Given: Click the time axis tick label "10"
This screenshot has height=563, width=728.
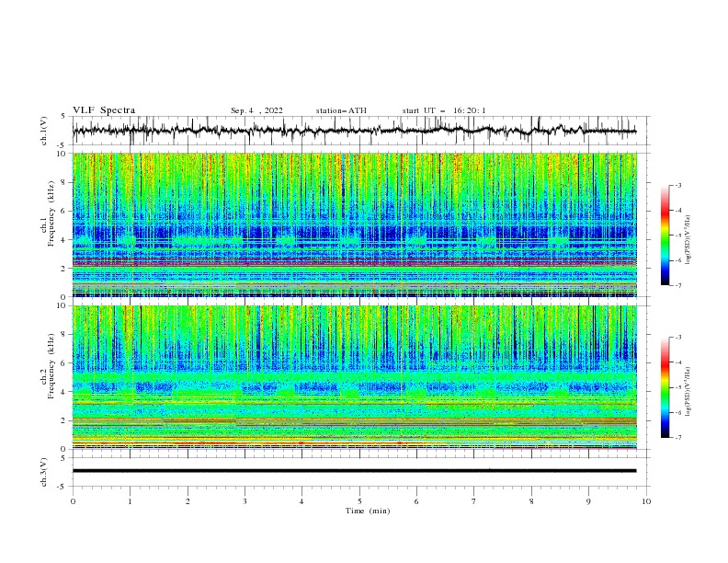Looking at the screenshot, I should (x=646, y=501).
